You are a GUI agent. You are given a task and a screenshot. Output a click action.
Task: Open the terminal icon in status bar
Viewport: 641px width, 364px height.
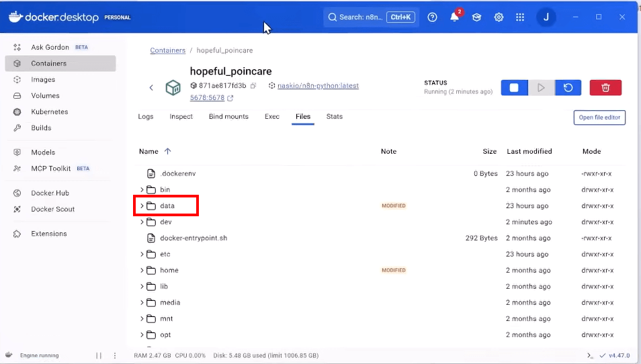point(590,355)
